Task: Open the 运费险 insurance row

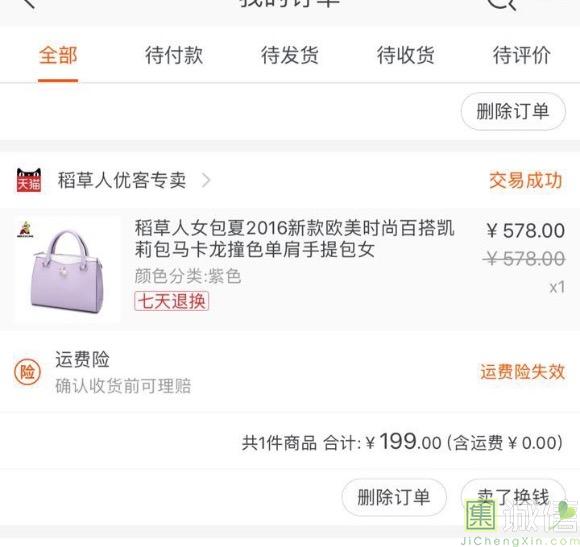Action: coord(290,372)
